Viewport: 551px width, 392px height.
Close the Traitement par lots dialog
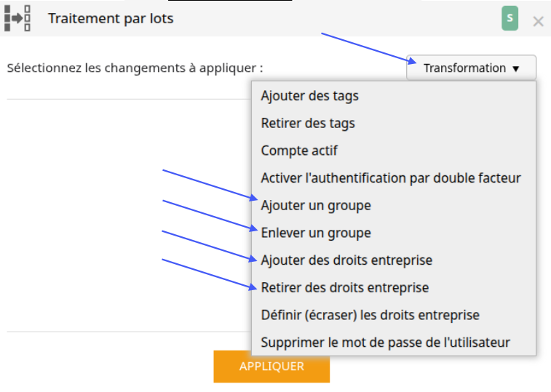click(x=538, y=22)
